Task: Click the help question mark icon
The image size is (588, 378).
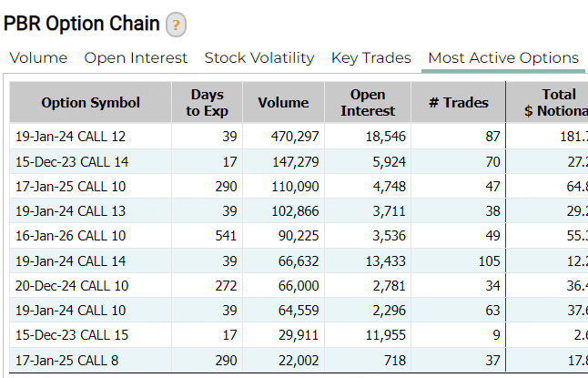Action: pos(177,25)
